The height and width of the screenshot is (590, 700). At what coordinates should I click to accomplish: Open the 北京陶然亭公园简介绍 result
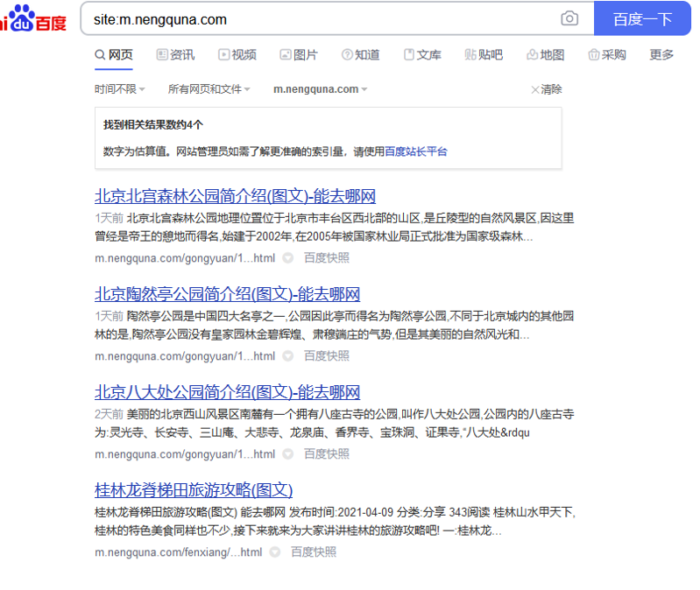(227, 294)
